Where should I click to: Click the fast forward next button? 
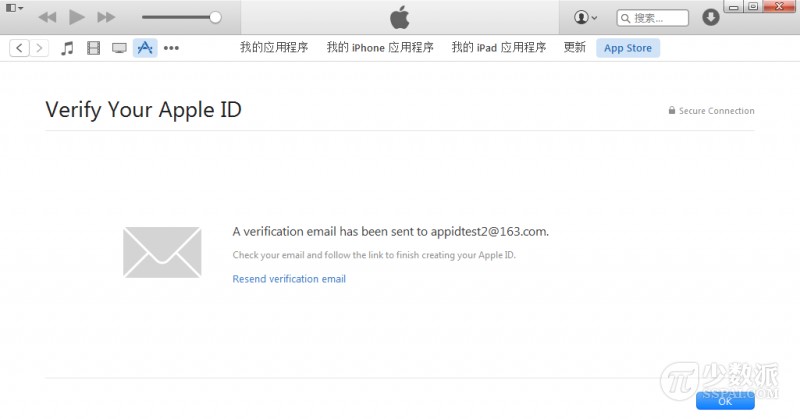[x=106, y=18]
